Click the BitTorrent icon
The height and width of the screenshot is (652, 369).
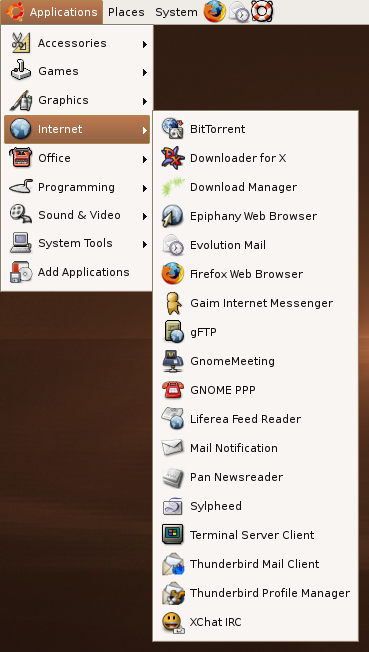pyautogui.click(x=173, y=129)
